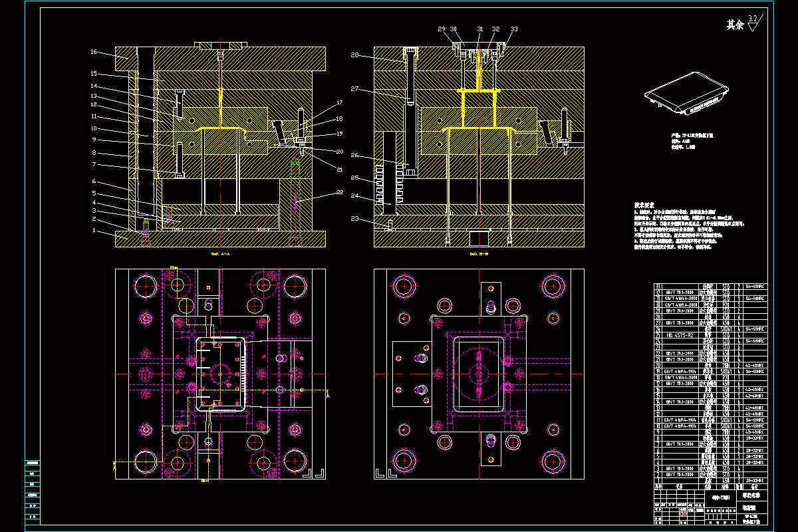
Task: Select part callout number 28
Action: click(354, 55)
